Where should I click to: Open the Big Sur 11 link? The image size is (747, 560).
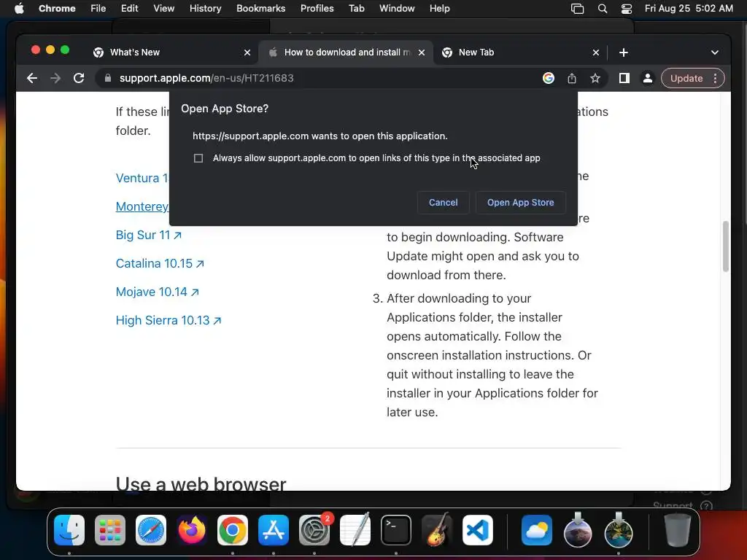tap(148, 235)
